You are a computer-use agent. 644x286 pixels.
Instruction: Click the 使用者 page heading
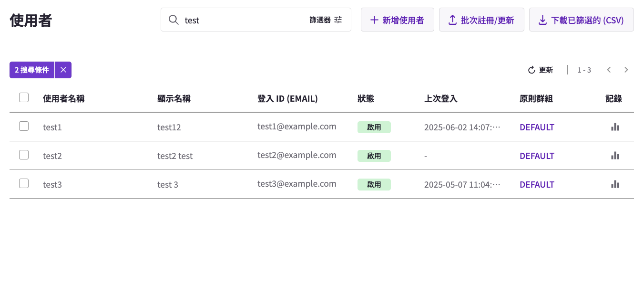[31, 21]
